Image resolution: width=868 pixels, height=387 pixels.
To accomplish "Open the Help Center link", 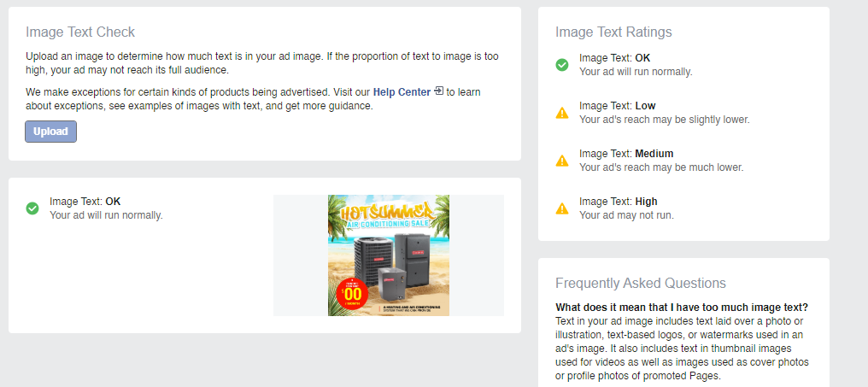I will 402,92.
